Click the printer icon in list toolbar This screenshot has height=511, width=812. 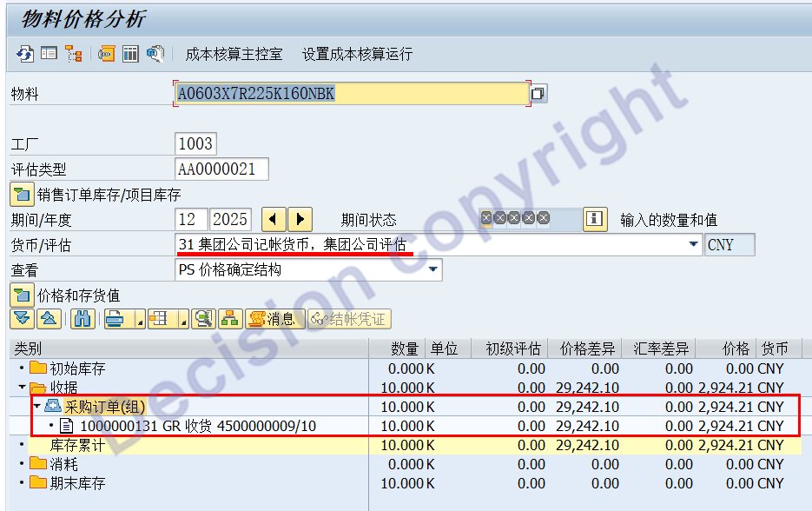115,319
